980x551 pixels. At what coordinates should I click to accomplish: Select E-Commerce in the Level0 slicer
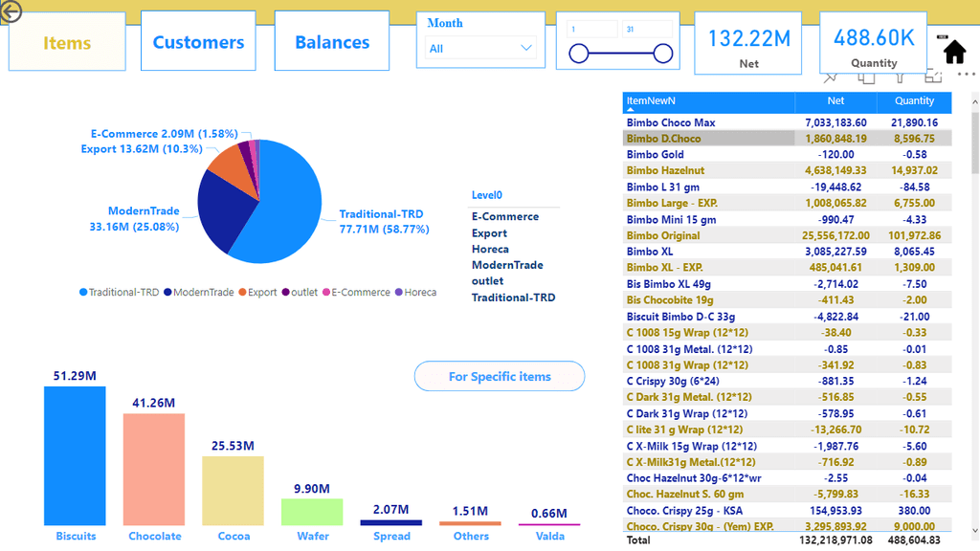point(504,217)
